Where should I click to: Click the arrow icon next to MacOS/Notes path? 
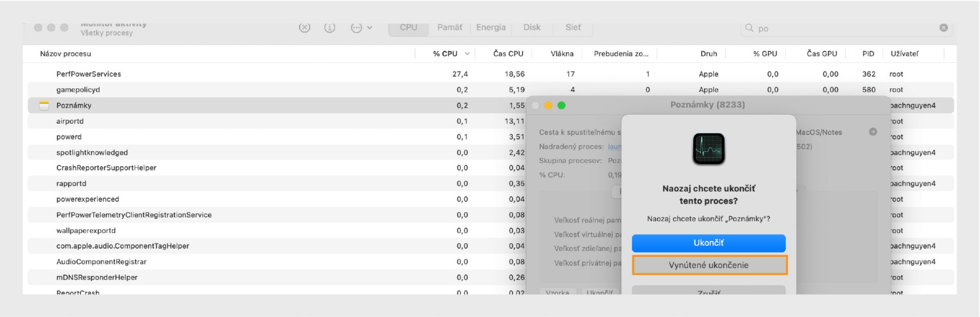pyautogui.click(x=873, y=132)
